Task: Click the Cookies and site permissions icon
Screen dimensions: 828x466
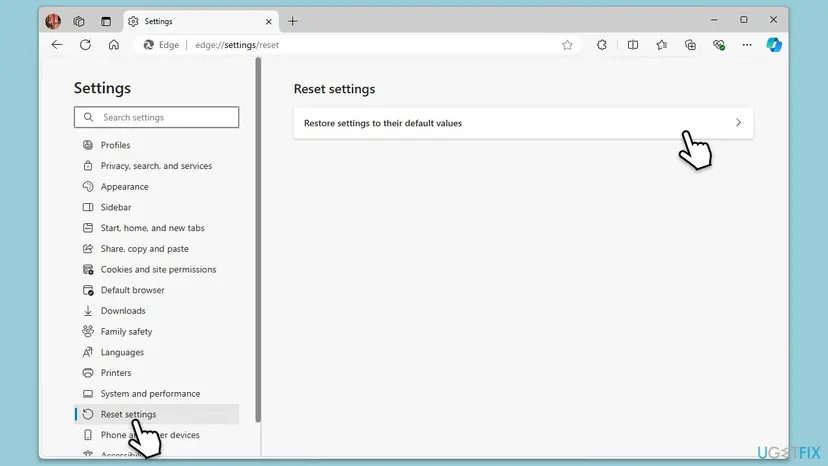Action: point(88,269)
